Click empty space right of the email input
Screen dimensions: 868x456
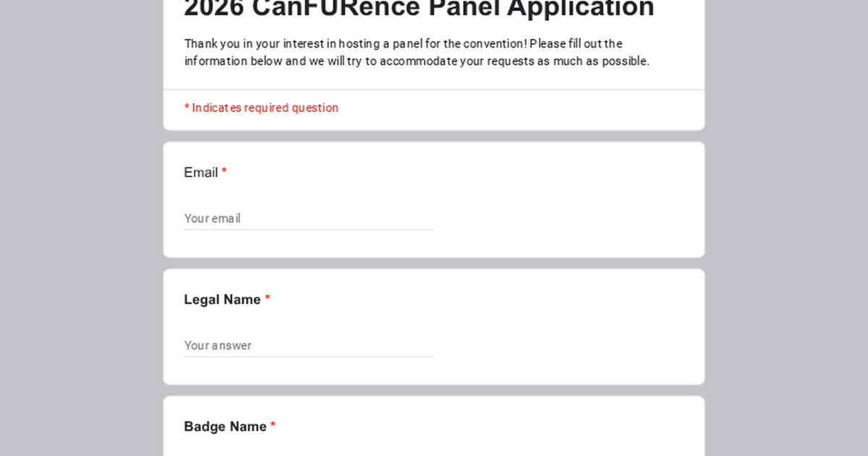click(x=564, y=217)
